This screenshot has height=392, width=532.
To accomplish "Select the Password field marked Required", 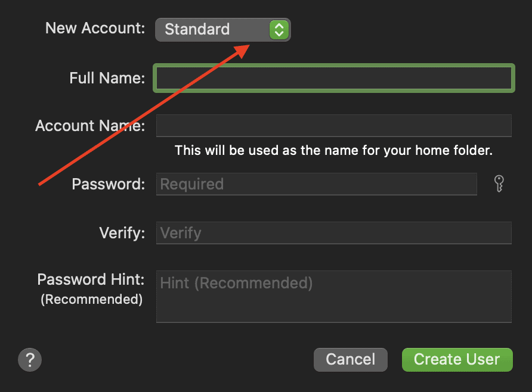I will (x=316, y=184).
